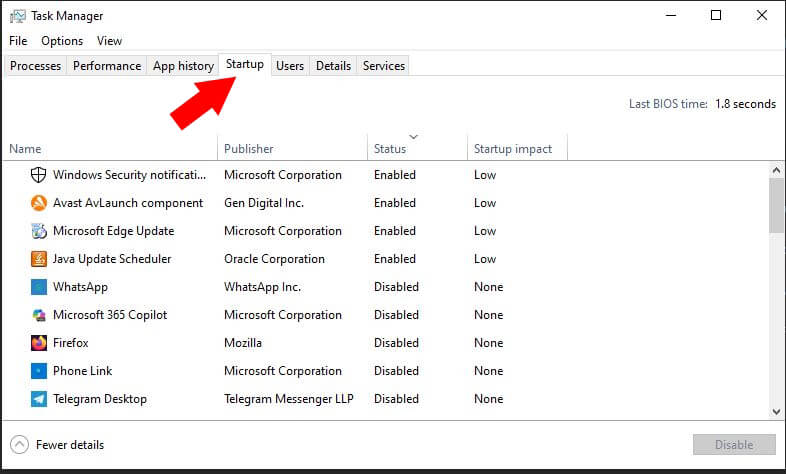786x474 pixels.
Task: Select the Microsoft 365 Copilot icon
Action: pos(39,315)
